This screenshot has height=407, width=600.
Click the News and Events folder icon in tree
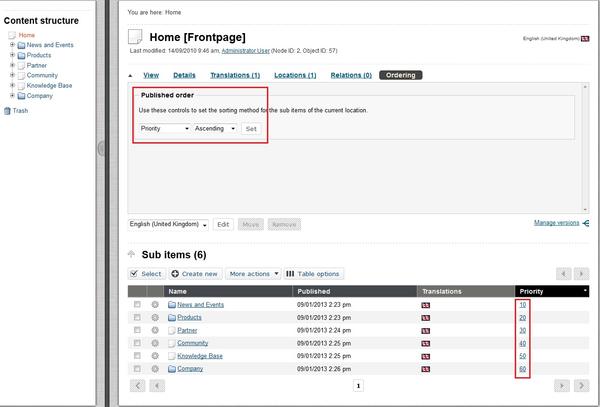[21, 45]
